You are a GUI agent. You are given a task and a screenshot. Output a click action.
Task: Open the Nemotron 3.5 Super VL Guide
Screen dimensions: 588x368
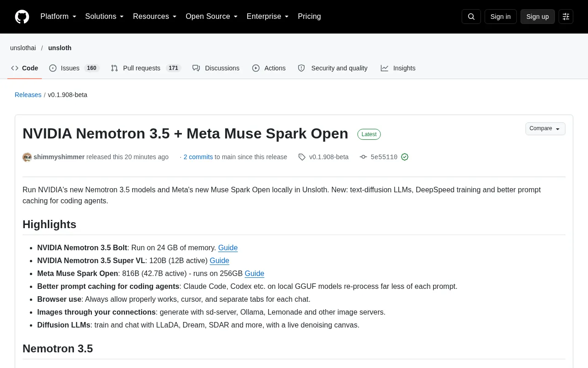coord(220,261)
